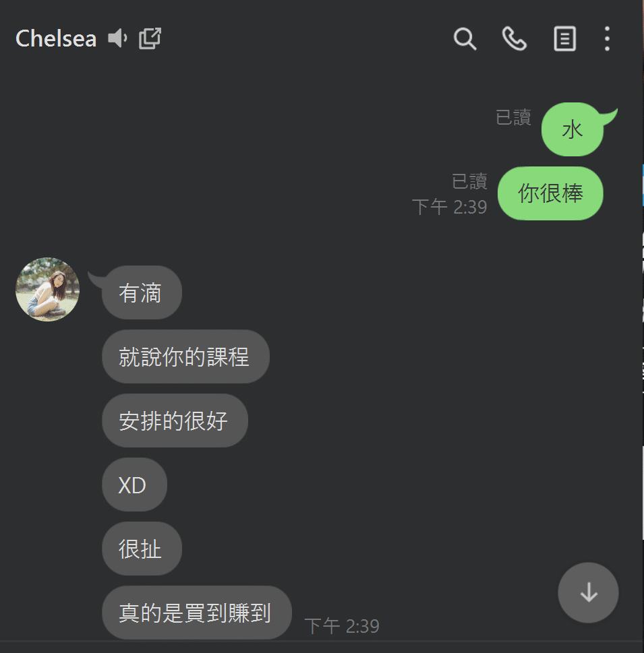This screenshot has width=644, height=653.
Task: Click the 就說你的課程 message
Action: click(185, 356)
